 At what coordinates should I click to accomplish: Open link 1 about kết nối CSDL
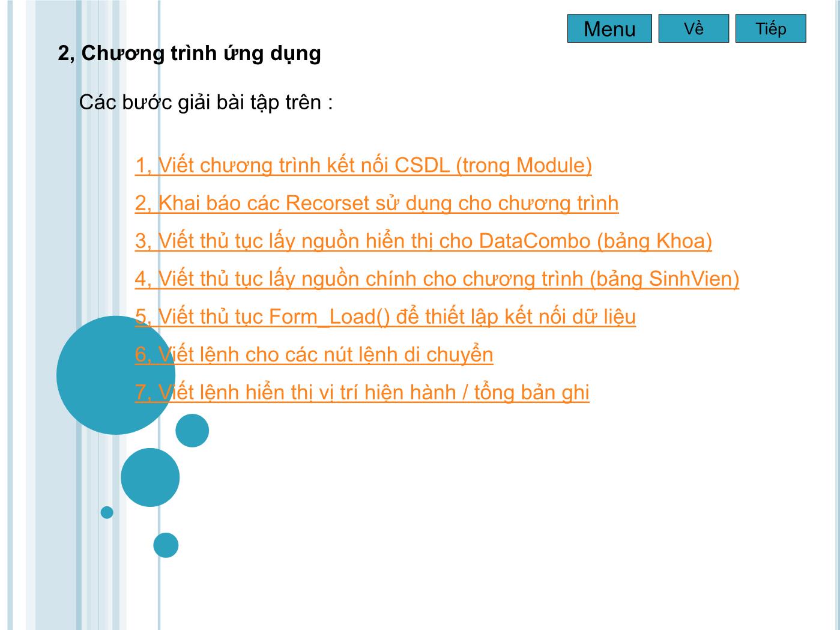[x=363, y=165]
